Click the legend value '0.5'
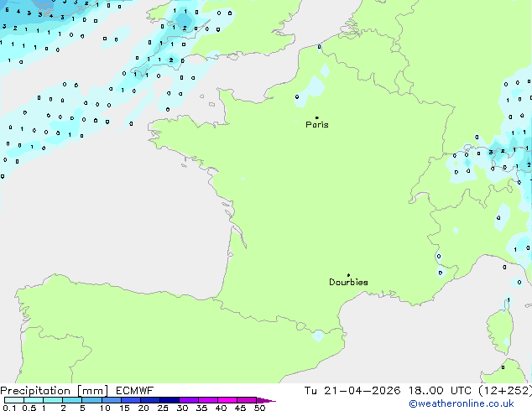This screenshot has height=411, width=532. coord(29,408)
